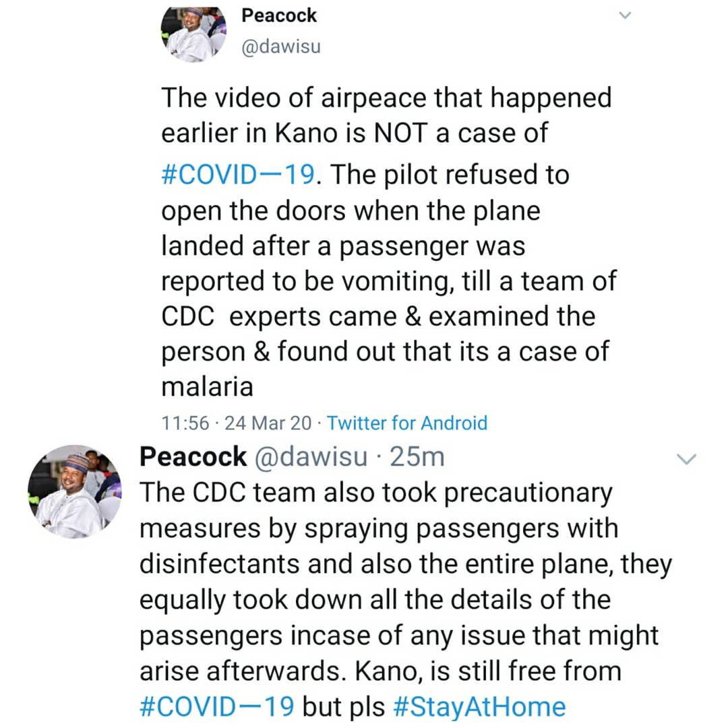This screenshot has width=728, height=728.
Task: Open the Peacock display name at top
Action: point(279,16)
